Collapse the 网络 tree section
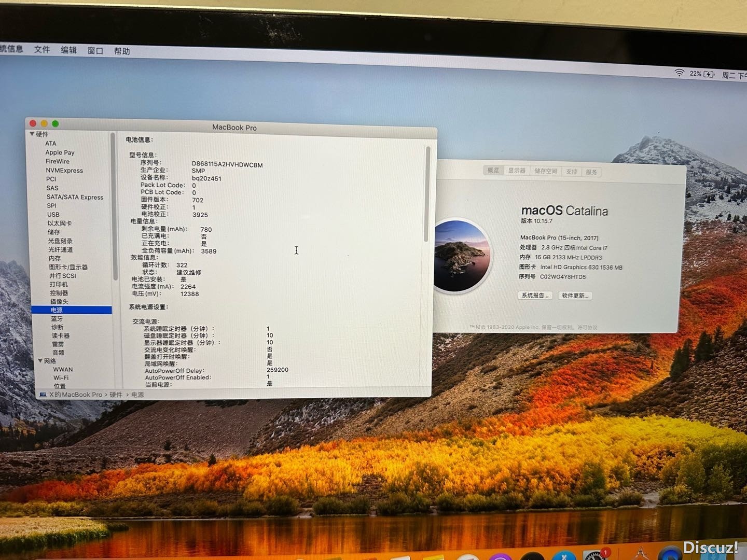This screenshot has width=747, height=560. (x=40, y=360)
